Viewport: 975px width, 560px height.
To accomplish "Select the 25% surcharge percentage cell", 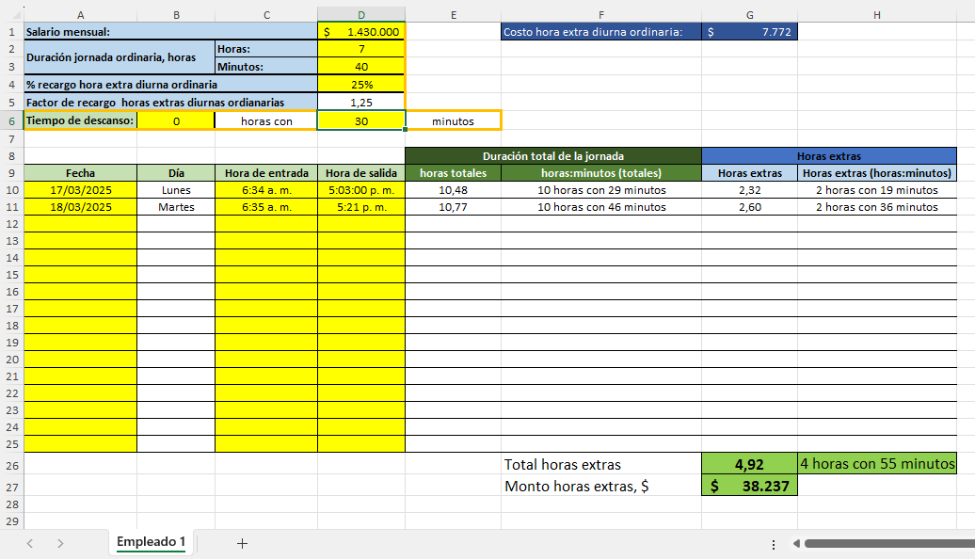I will click(361, 85).
